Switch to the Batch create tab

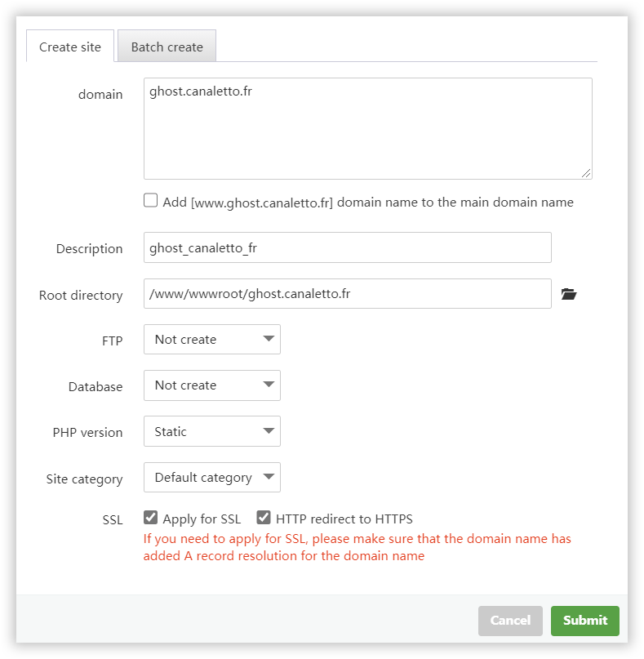click(167, 47)
